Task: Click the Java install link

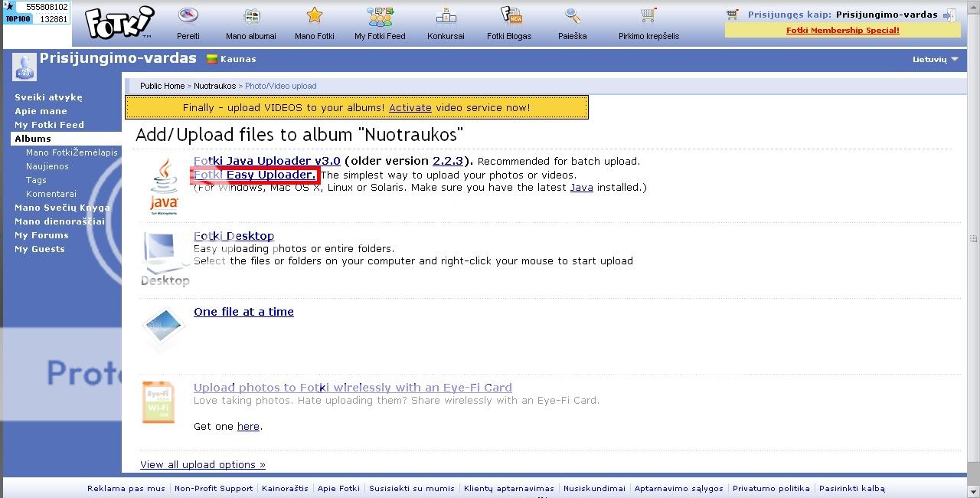Action: pos(582,187)
